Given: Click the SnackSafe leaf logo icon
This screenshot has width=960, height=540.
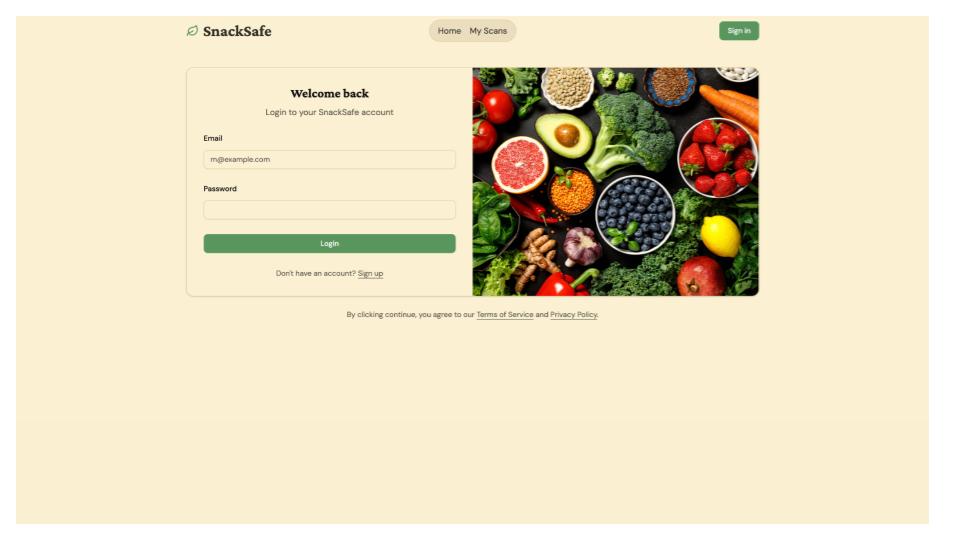Looking at the screenshot, I should [x=192, y=31].
